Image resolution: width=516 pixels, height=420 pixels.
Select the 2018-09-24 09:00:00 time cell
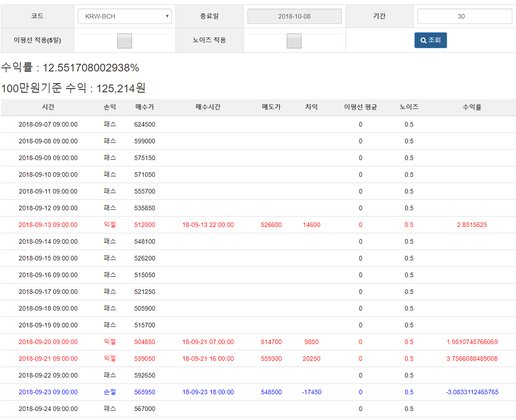coord(48,409)
